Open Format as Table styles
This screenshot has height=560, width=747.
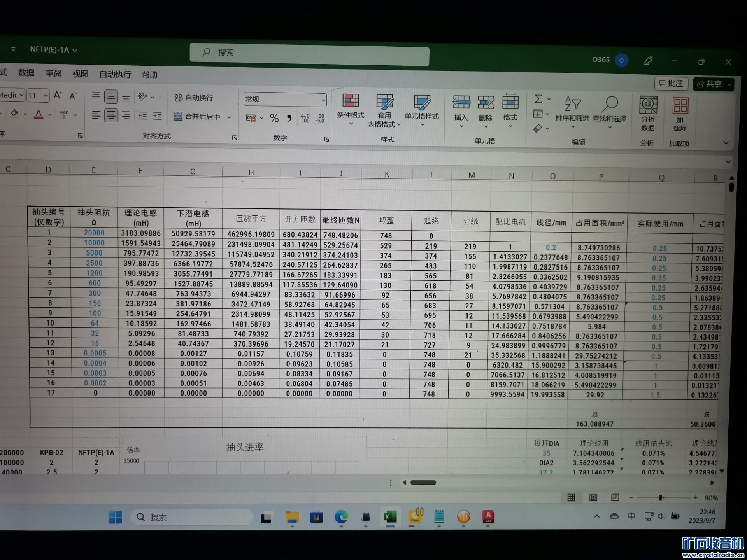(x=384, y=103)
